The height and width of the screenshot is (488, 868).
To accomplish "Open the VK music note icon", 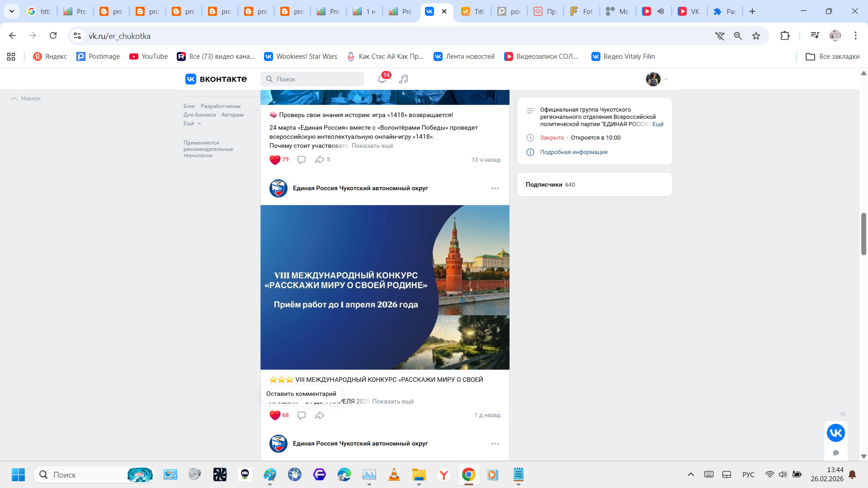I will (x=404, y=79).
